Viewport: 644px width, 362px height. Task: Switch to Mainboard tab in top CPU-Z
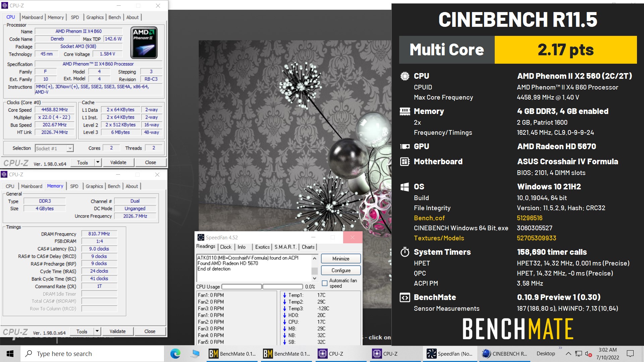click(x=32, y=17)
